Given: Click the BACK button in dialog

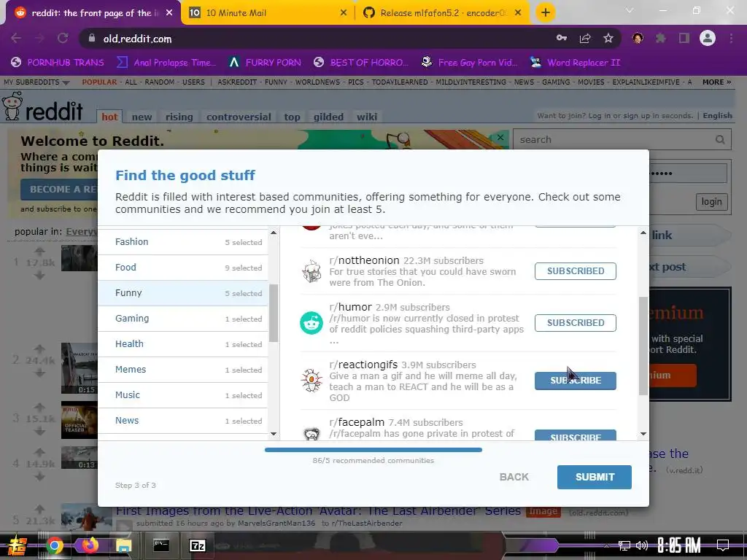Looking at the screenshot, I should [x=514, y=477].
